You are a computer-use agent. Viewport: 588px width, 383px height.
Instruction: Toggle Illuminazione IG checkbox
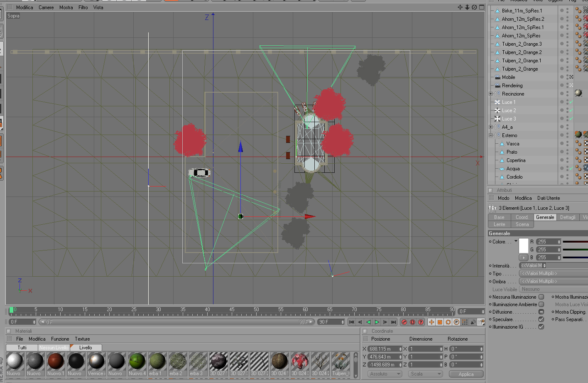point(541,327)
